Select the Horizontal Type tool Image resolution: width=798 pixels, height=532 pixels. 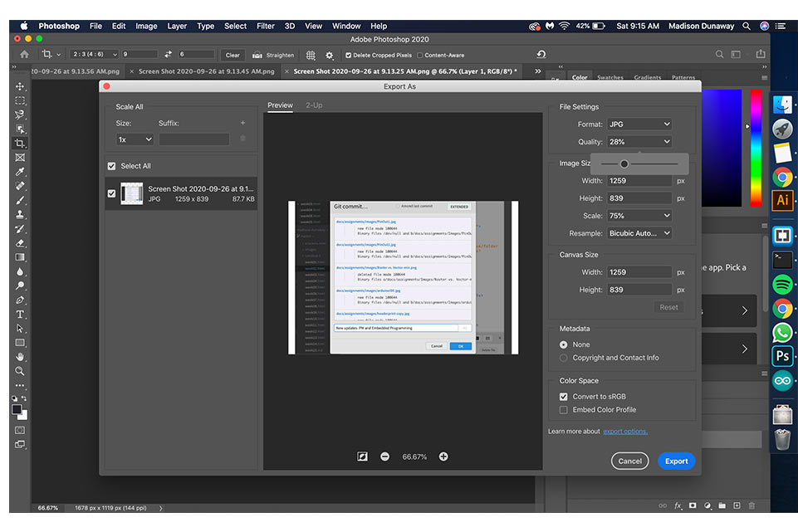(x=20, y=315)
